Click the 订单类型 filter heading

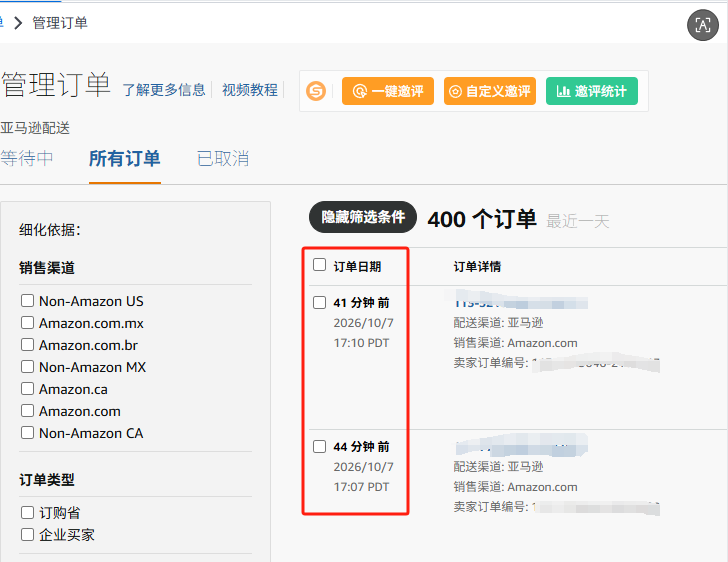click(46, 480)
